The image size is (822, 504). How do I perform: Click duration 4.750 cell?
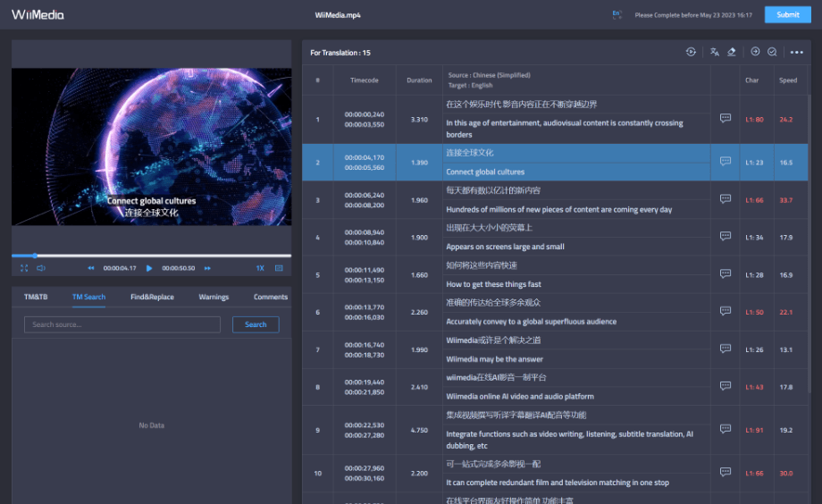click(x=419, y=430)
